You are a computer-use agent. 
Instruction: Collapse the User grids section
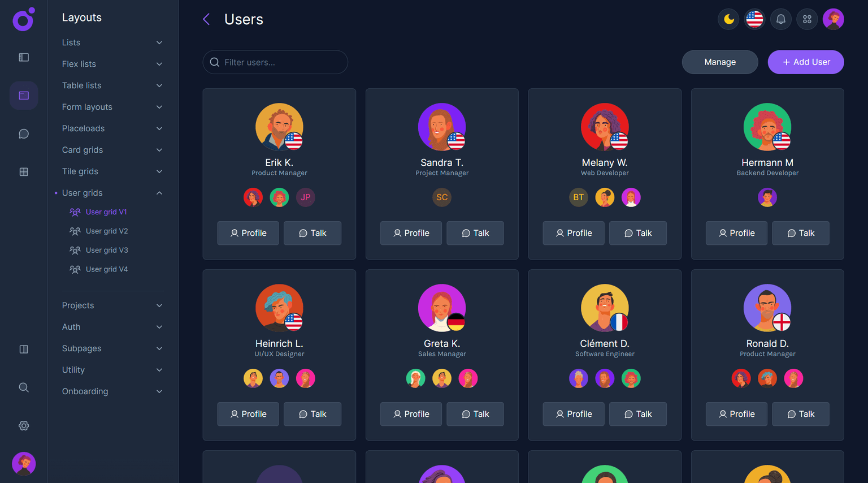click(x=112, y=193)
